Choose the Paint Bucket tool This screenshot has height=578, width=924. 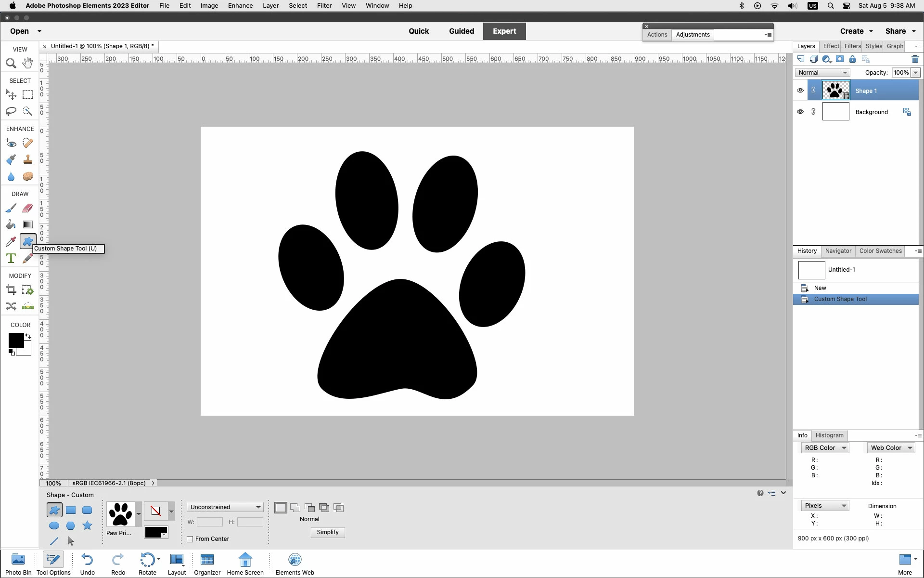[11, 224]
